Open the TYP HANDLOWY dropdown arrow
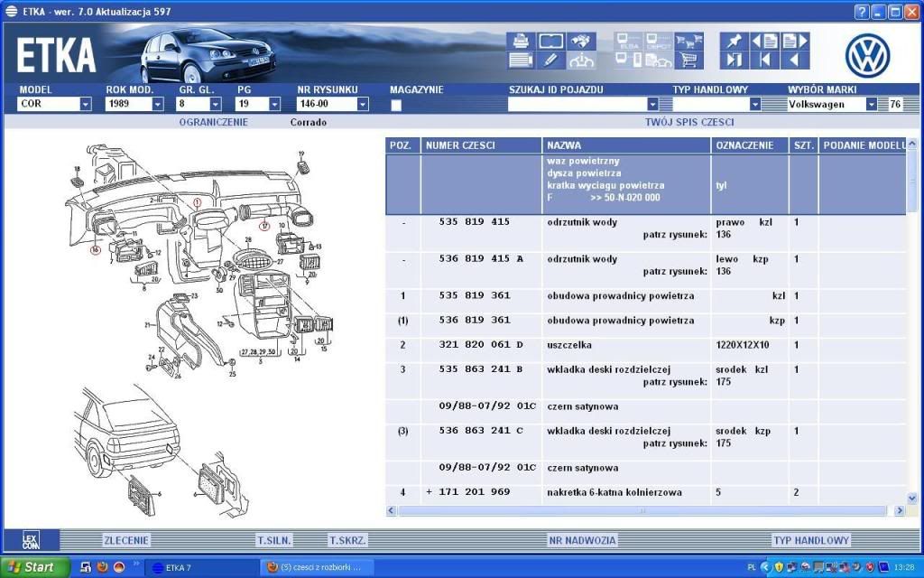Viewport: 924px width, 578px height. (x=755, y=104)
